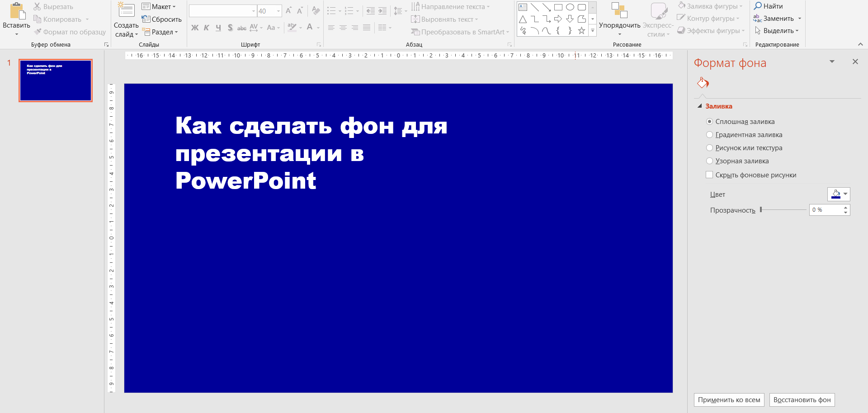The image size is (868, 413).
Task: Click the Прозрачность transparency slider handle
Action: click(x=761, y=210)
